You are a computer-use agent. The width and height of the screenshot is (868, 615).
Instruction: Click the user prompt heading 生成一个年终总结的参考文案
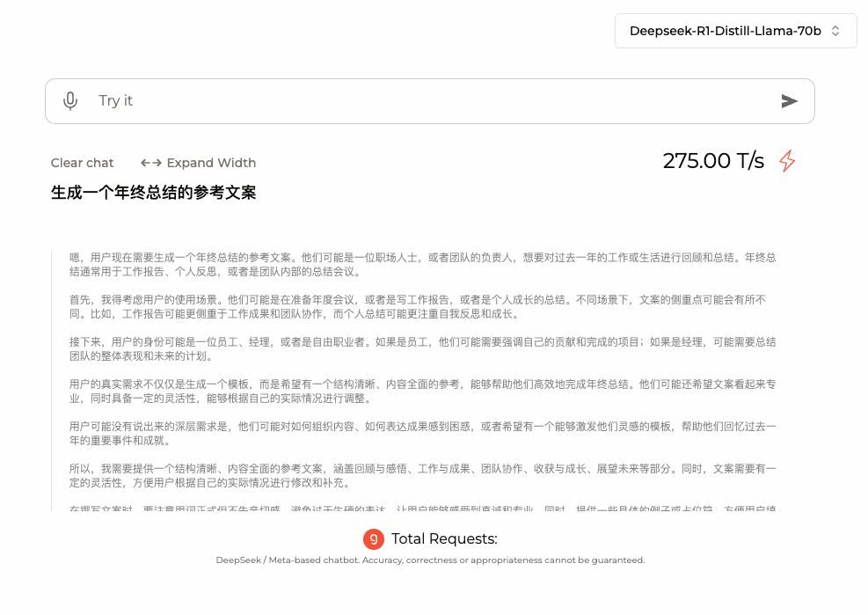point(153,193)
